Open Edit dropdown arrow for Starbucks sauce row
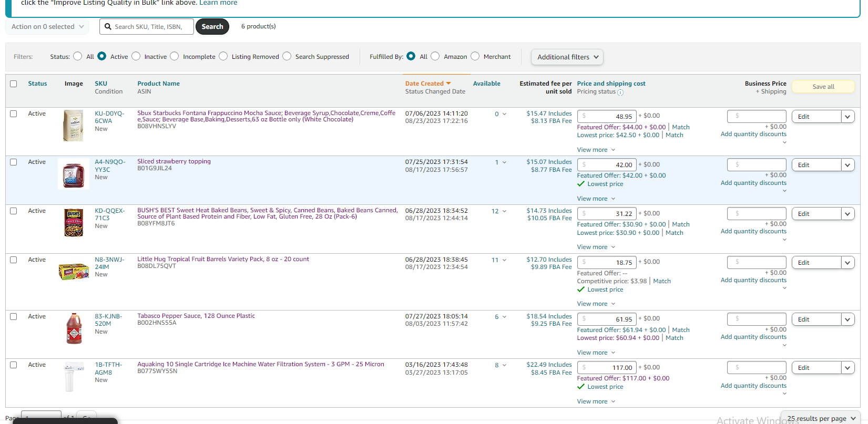868x424 pixels. tap(847, 117)
